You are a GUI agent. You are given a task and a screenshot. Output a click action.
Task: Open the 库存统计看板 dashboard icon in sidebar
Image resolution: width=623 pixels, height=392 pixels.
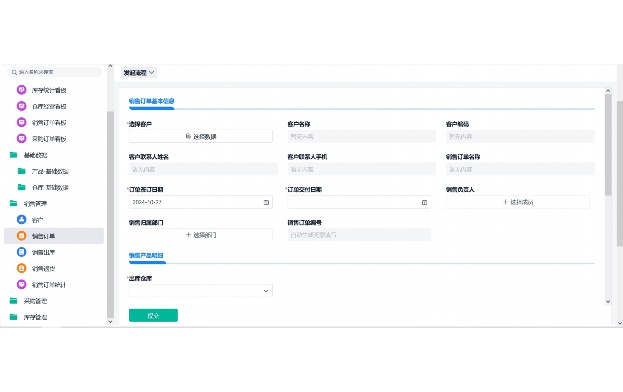[x=21, y=90]
